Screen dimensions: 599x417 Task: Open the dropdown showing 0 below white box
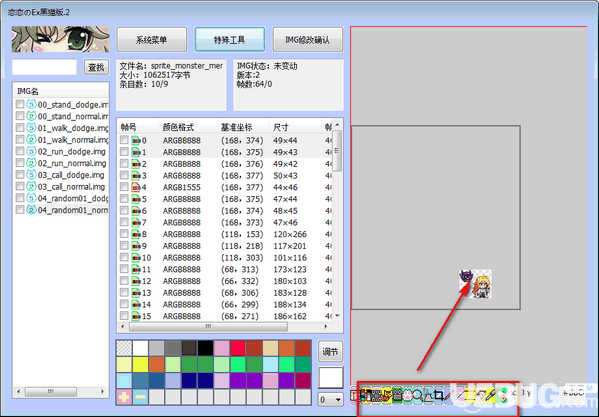[x=330, y=400]
